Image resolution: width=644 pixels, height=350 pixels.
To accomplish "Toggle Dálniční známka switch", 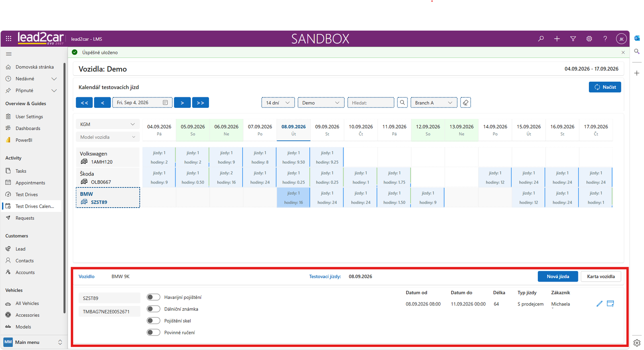I will [x=153, y=309].
